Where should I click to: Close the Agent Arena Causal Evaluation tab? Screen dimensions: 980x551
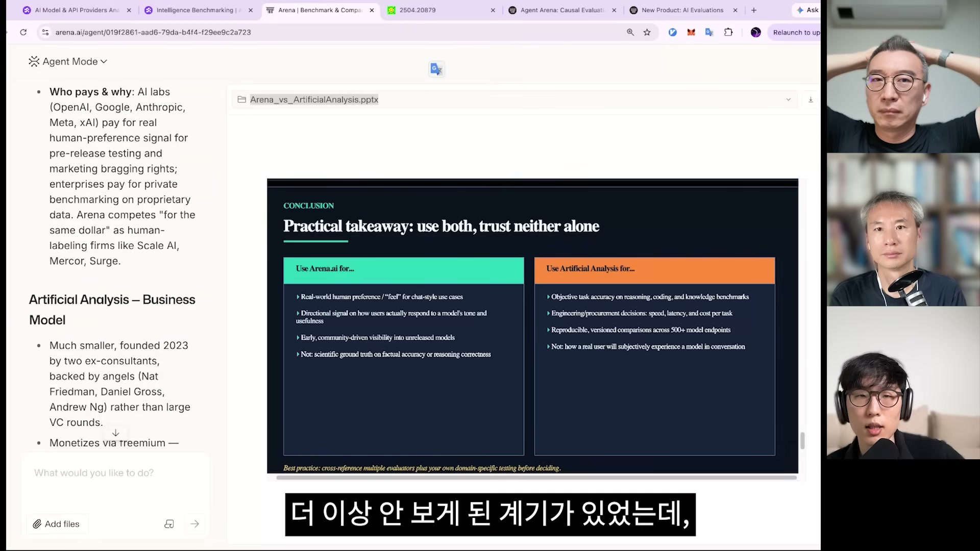tap(614, 10)
